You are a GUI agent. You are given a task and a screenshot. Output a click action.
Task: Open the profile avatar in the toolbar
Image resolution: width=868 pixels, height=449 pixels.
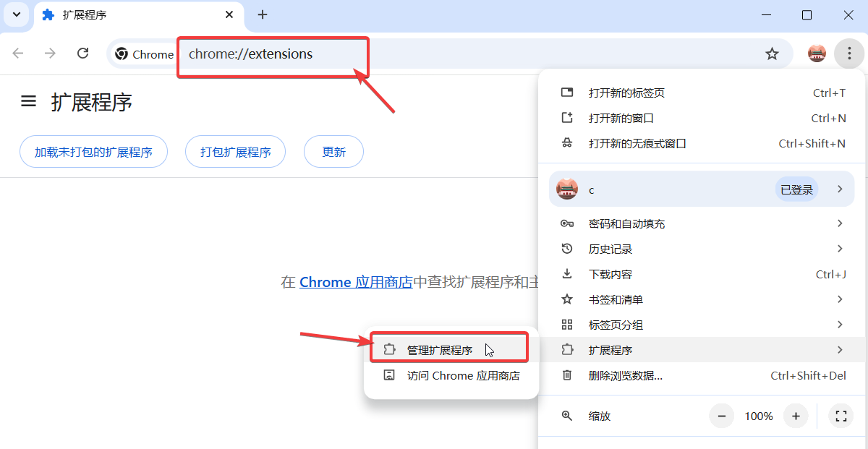(816, 54)
